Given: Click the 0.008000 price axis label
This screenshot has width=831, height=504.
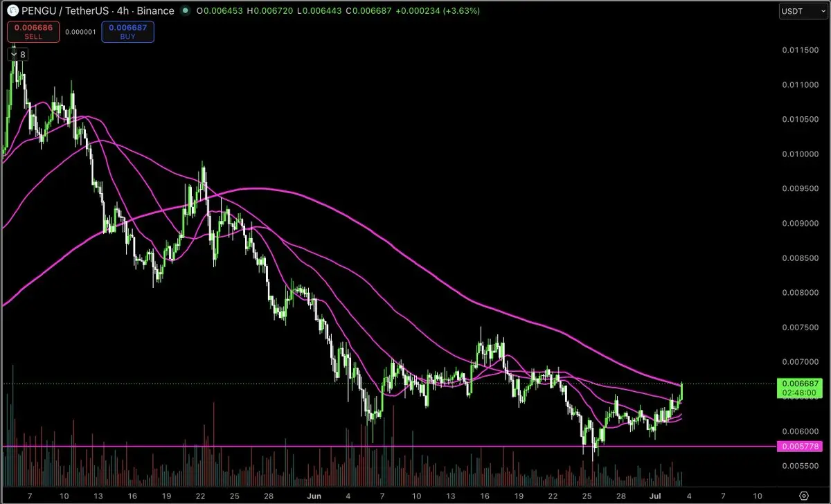Looking at the screenshot, I should (800, 292).
